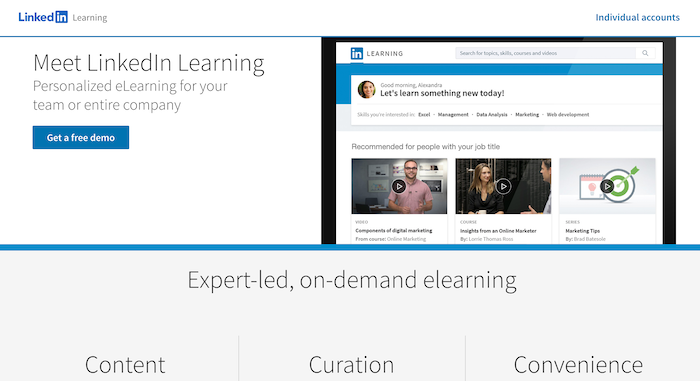Play the Insights from an Online Marketer course
The image size is (700, 381).
click(x=503, y=186)
